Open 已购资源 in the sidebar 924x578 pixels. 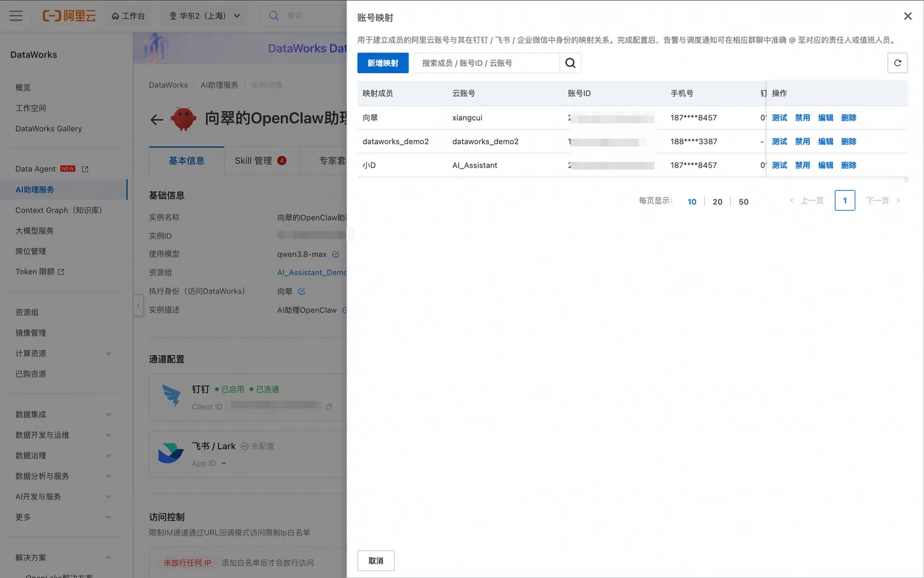tap(31, 374)
